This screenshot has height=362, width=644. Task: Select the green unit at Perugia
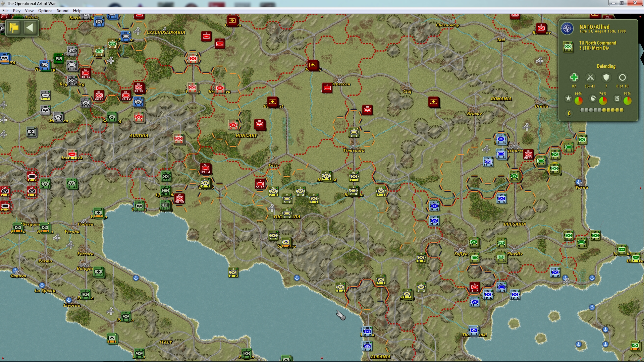click(125, 316)
